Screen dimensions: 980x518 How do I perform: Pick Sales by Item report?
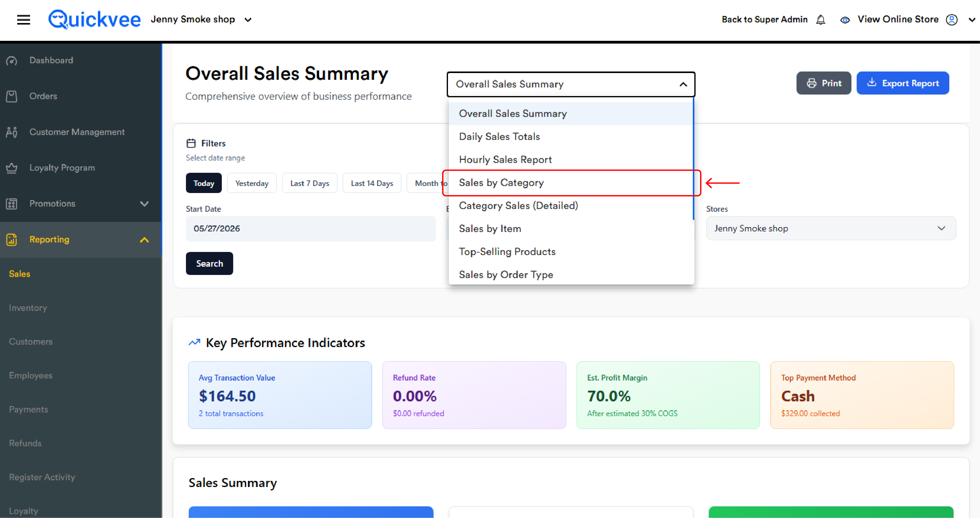pyautogui.click(x=571, y=229)
